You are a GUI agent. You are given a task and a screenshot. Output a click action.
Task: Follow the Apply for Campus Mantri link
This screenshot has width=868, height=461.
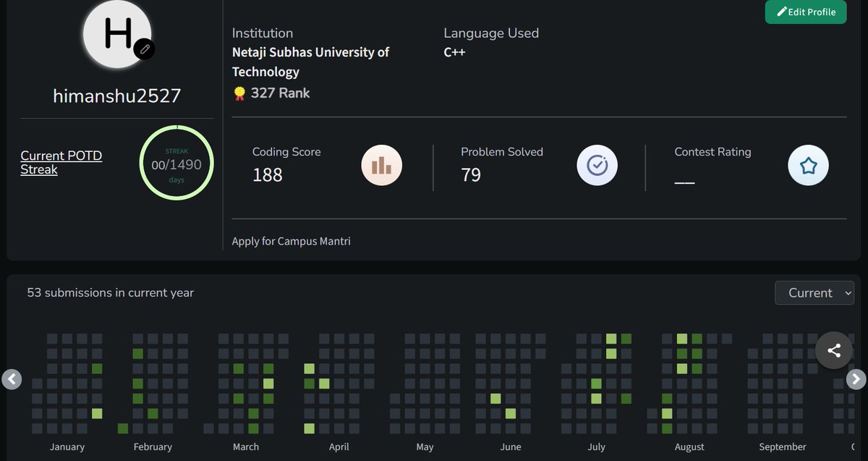292,241
